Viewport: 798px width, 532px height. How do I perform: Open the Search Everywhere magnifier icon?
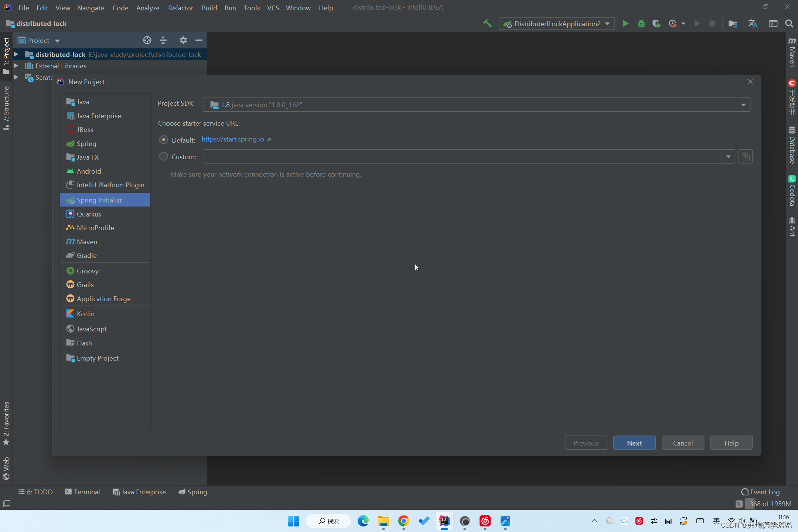pos(789,24)
